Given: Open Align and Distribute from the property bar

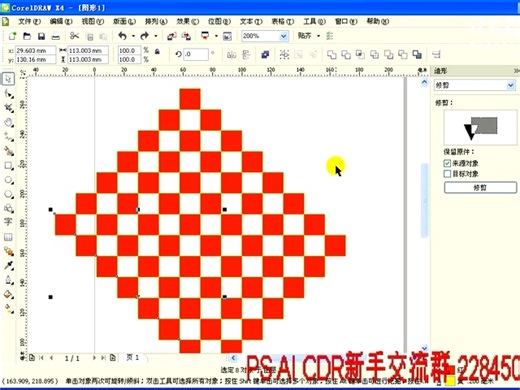Looking at the screenshot, I should point(436,54).
